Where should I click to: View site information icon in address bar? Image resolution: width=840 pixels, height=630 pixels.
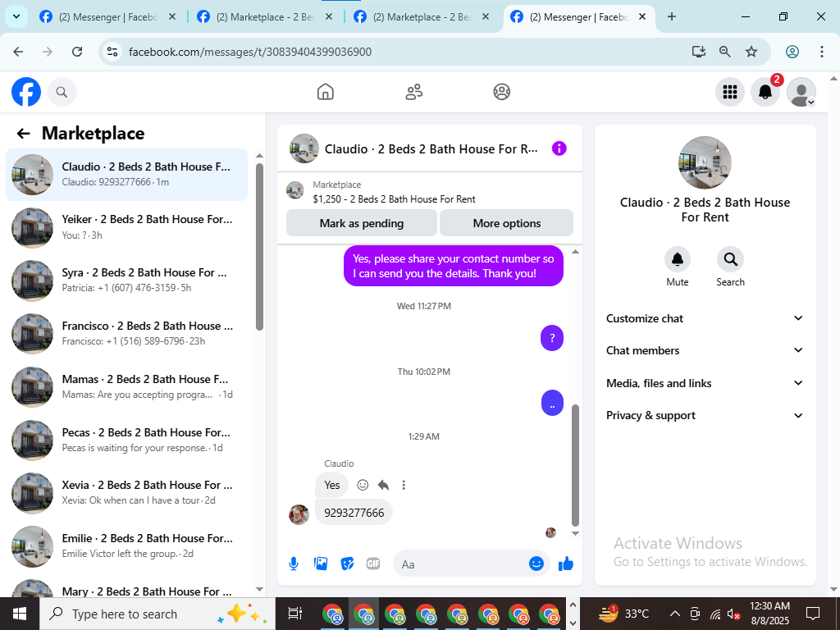click(x=112, y=52)
